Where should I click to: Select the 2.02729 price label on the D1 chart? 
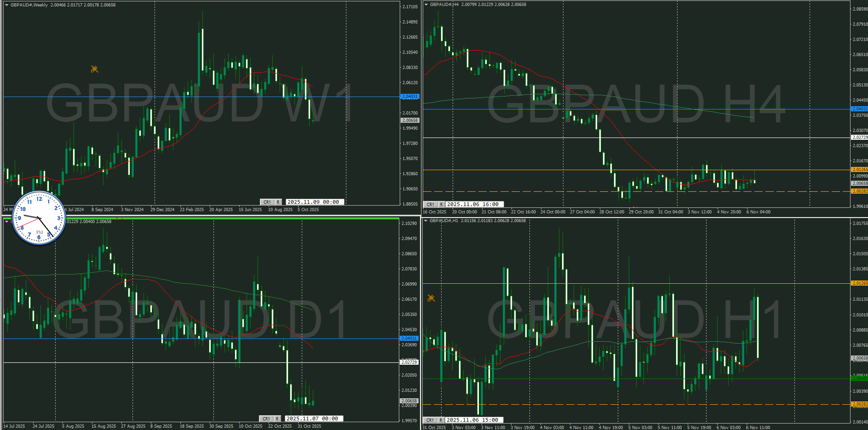pyautogui.click(x=409, y=362)
